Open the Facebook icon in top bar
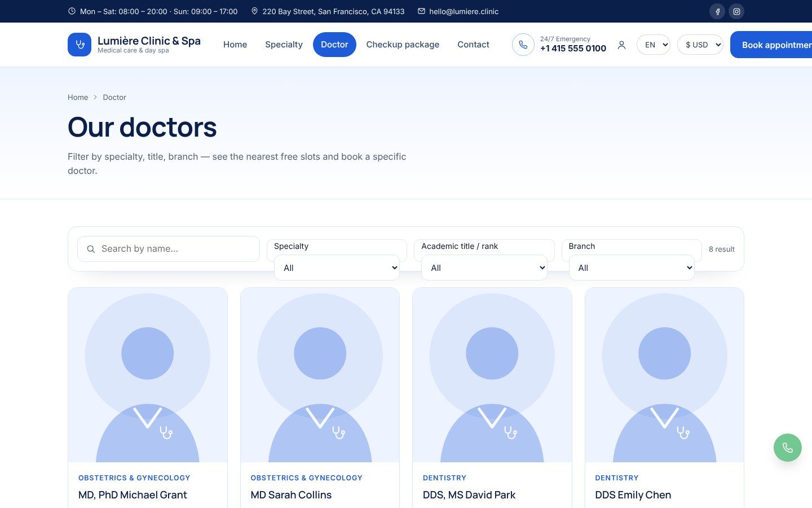Screen dimensions: 812x508 [x=717, y=11]
